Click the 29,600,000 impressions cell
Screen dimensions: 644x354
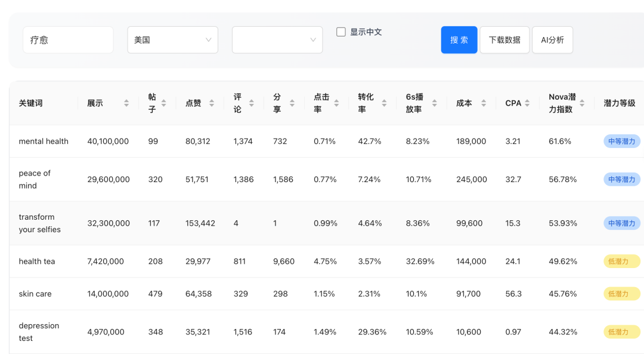109,179
